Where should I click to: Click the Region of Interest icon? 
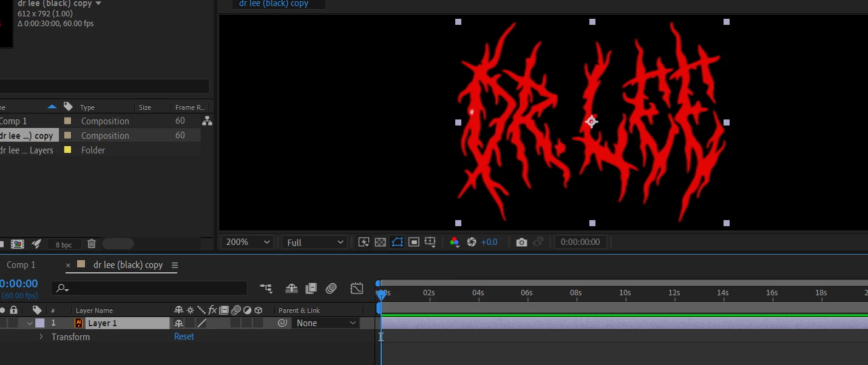click(x=414, y=242)
